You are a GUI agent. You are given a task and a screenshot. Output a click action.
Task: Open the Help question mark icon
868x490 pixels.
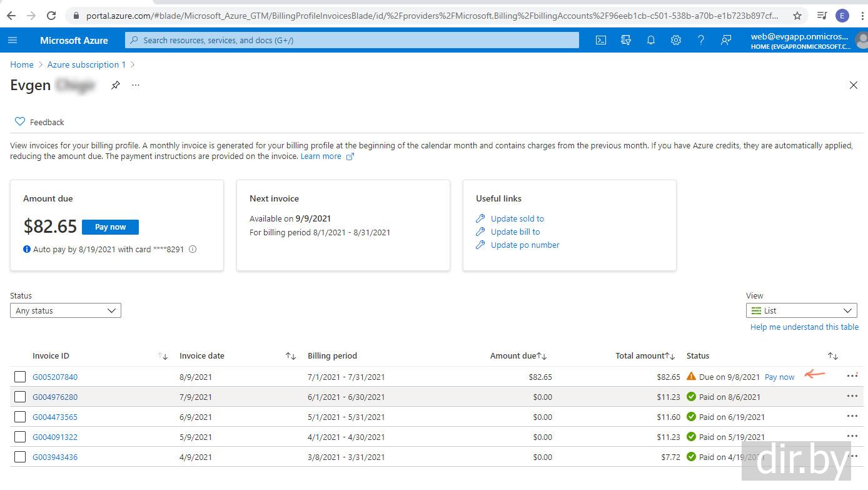700,40
